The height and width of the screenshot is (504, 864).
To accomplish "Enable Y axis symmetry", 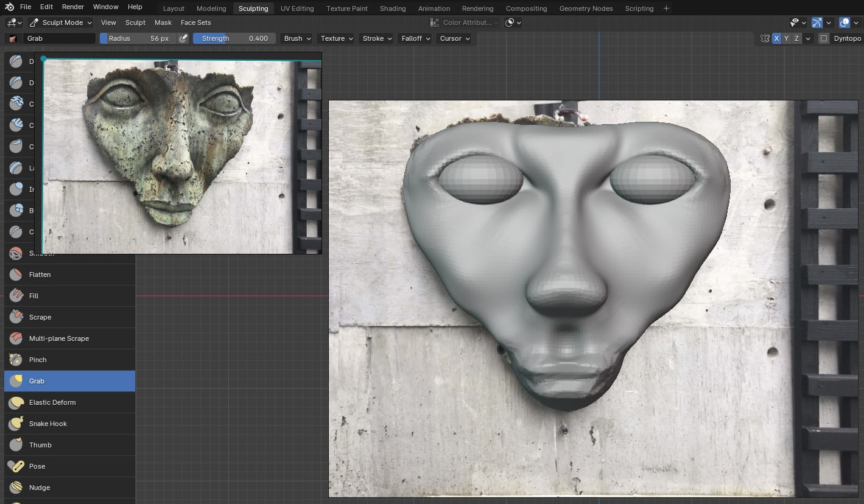I will pos(786,38).
